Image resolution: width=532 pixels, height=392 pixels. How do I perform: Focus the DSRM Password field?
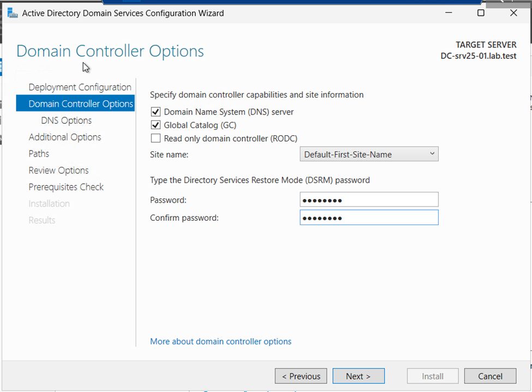click(x=369, y=200)
